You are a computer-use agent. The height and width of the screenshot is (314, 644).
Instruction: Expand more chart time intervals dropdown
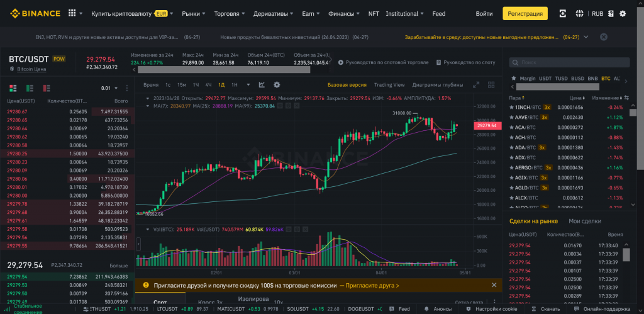click(248, 84)
